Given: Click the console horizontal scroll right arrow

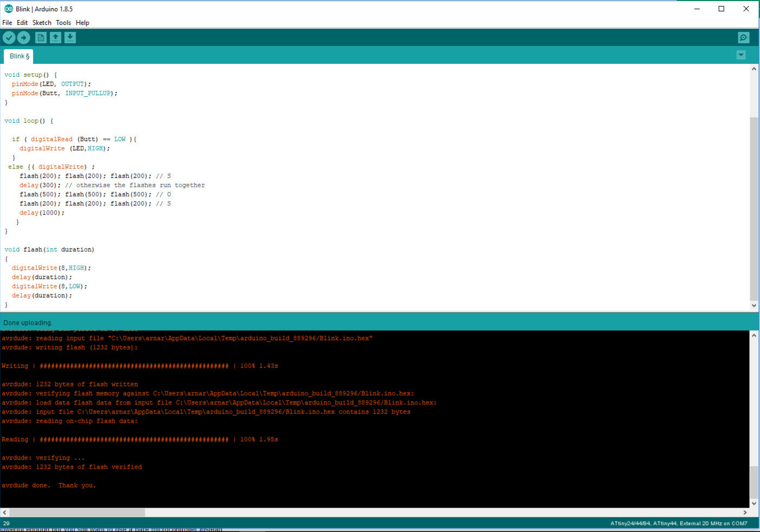Looking at the screenshot, I should point(745,512).
